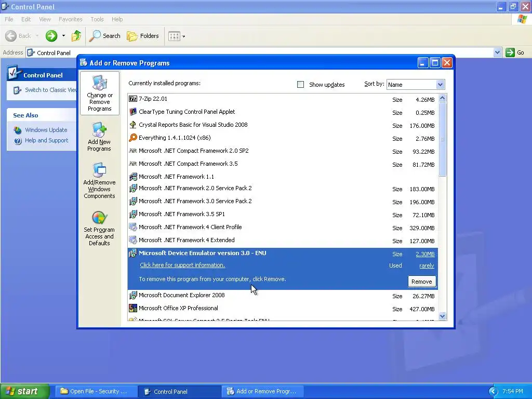Click the Remove button for Device Emulator
Screen dimensions: 532x399
point(422,282)
